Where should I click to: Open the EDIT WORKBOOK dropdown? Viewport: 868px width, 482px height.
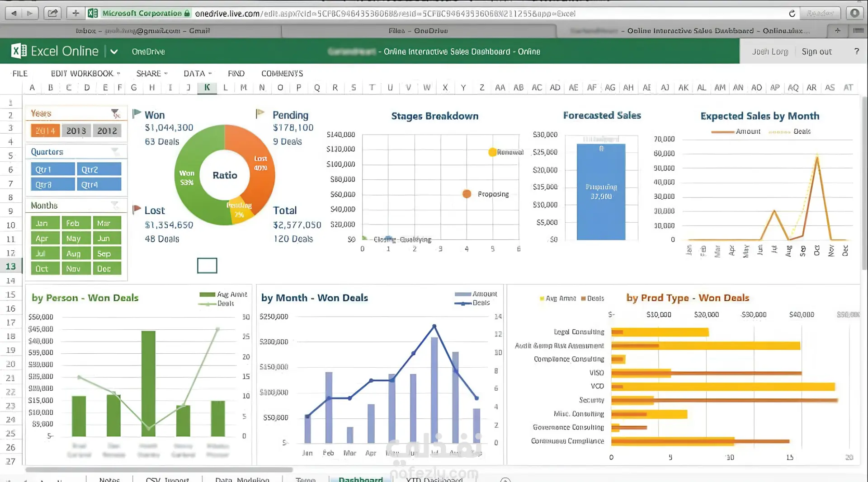pyautogui.click(x=85, y=73)
